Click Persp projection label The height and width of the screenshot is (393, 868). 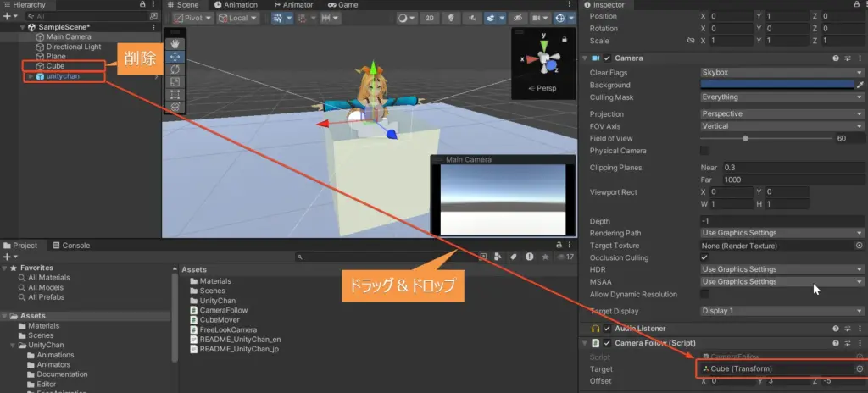542,88
